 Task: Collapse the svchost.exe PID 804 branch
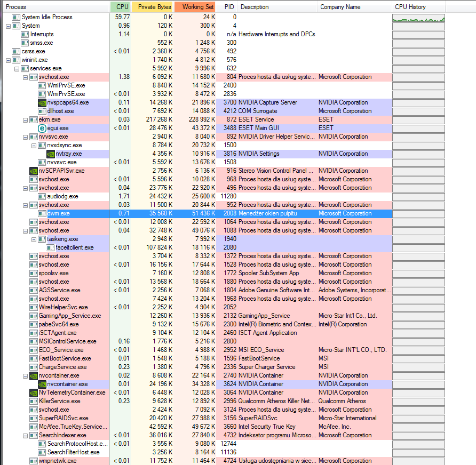(25, 77)
